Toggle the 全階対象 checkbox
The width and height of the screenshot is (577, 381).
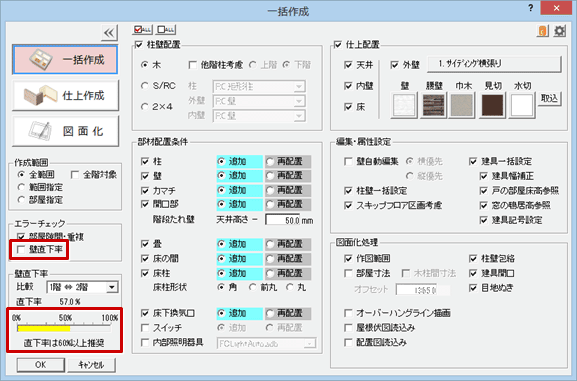[75, 174]
